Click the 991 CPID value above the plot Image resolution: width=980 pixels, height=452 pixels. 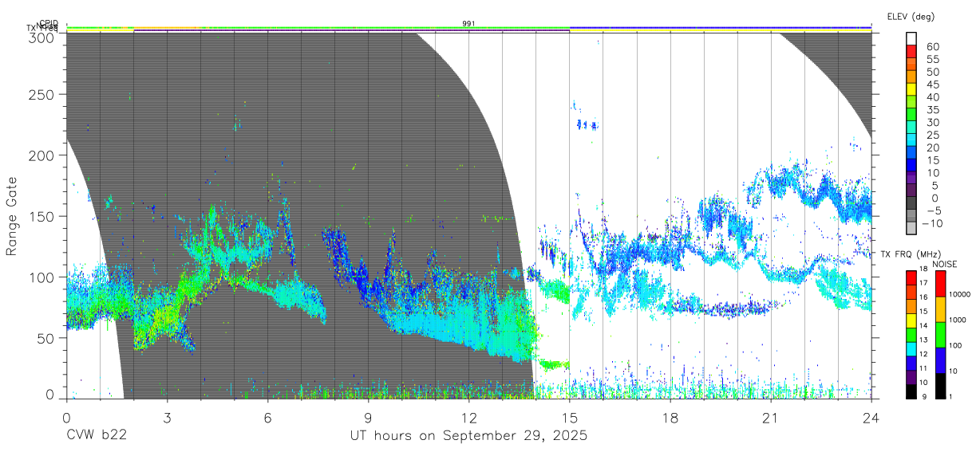pos(469,24)
